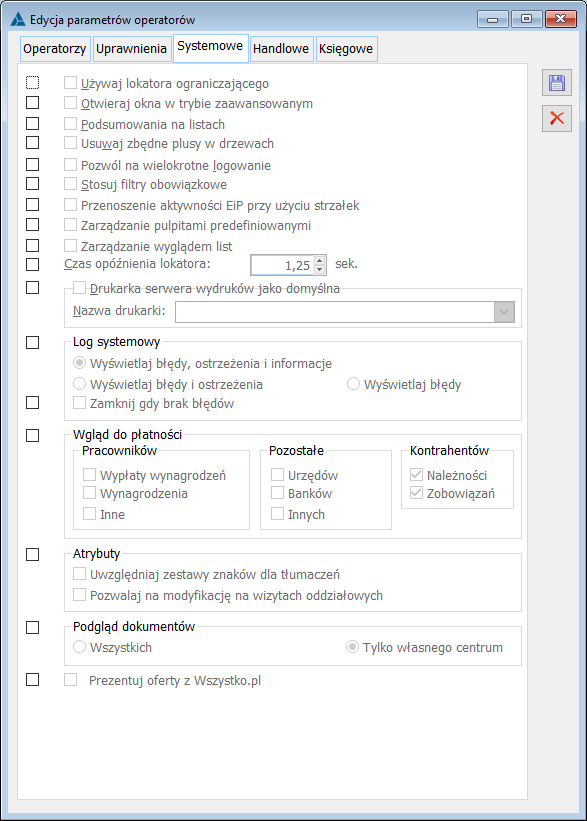
Task: Decrease locator delay with down arrow
Action: tap(319, 269)
